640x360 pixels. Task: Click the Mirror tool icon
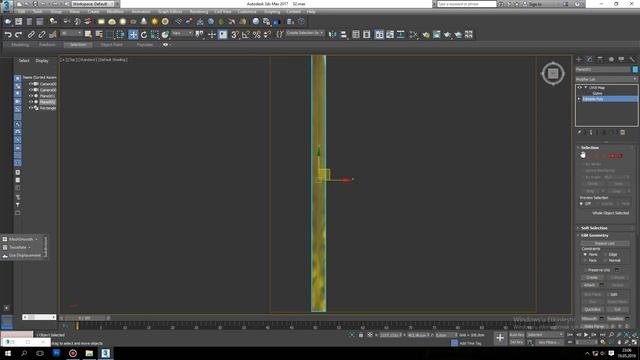point(333,35)
